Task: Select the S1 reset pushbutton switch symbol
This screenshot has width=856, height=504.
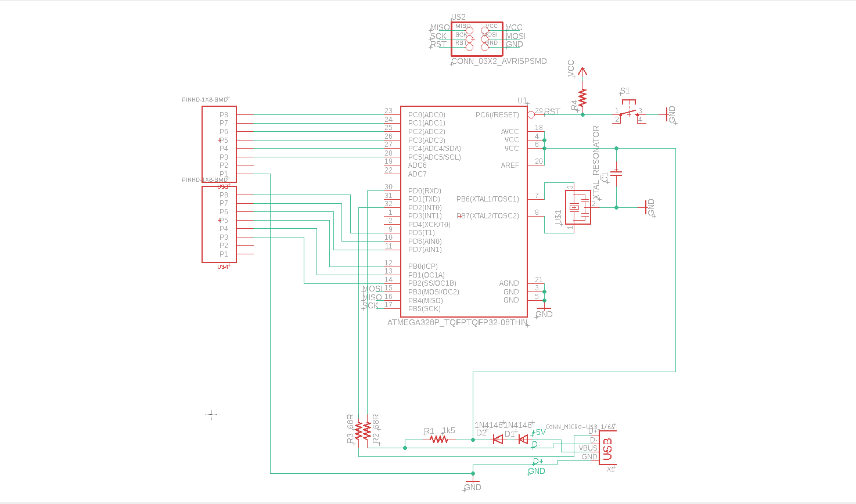Action: (x=628, y=111)
